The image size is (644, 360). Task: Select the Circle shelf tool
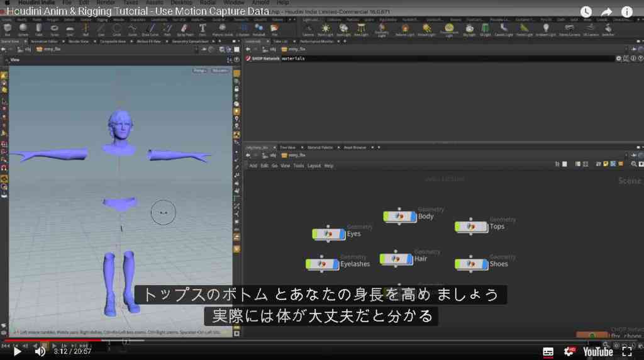[116, 29]
